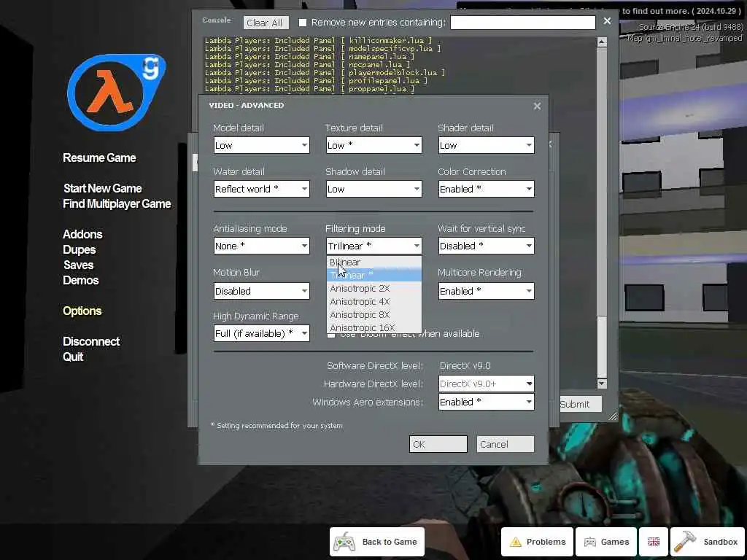Click the gamepad icon on Back to Game
The width and height of the screenshot is (747, 560).
pos(344,542)
